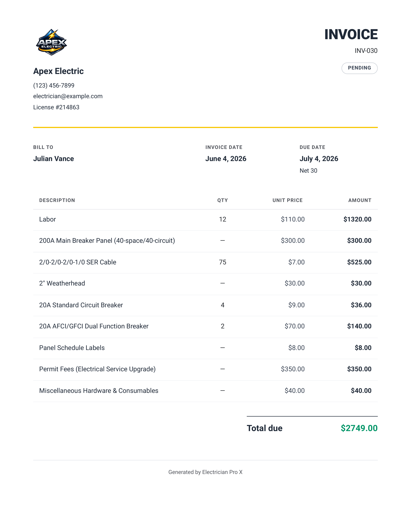
Task: Click the 20A Standard Circuit Breaker description
Action: point(81,305)
